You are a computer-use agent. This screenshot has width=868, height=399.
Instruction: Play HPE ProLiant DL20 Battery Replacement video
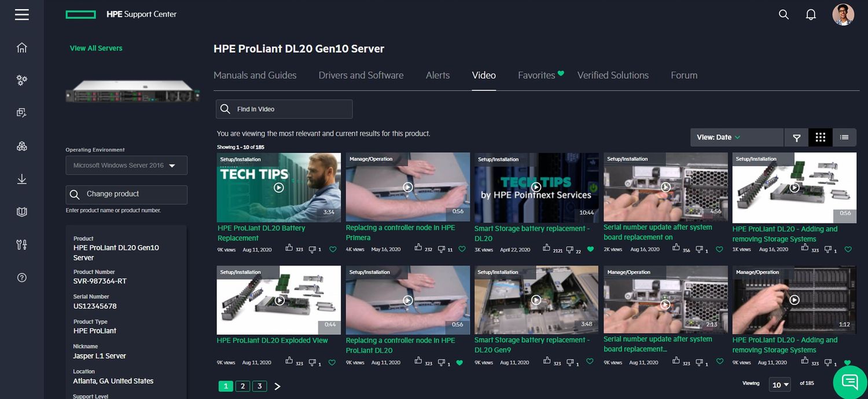coord(279,188)
